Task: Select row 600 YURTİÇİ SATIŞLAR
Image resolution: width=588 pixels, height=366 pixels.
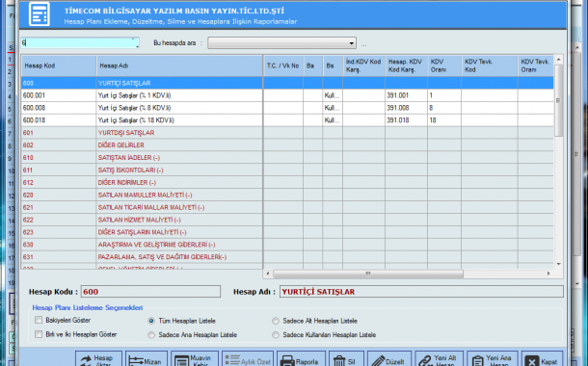Action: click(287, 83)
